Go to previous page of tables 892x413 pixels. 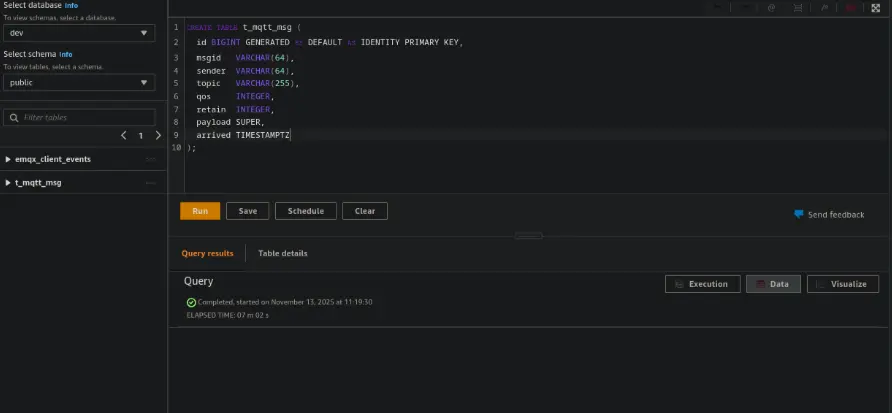[x=124, y=135]
